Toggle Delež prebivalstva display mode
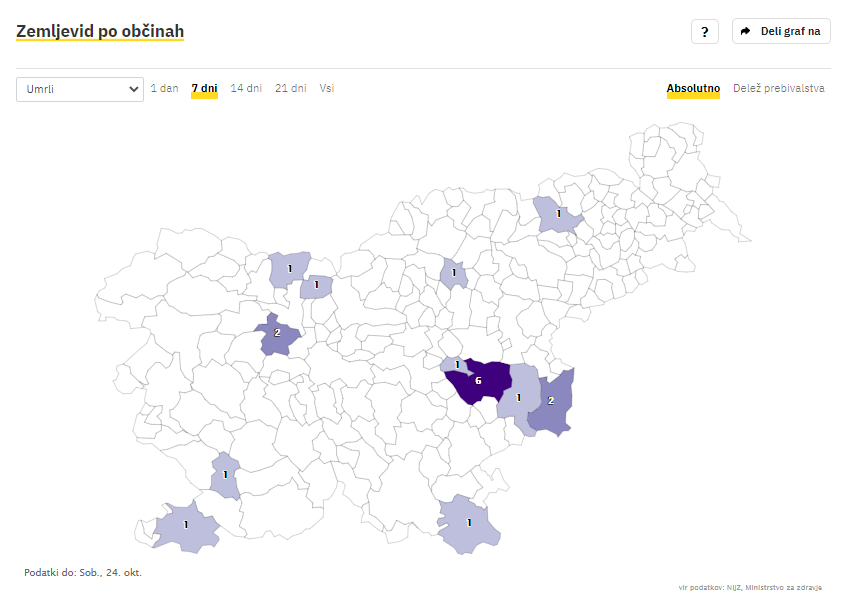Screen dimensions: 853x611 778,88
